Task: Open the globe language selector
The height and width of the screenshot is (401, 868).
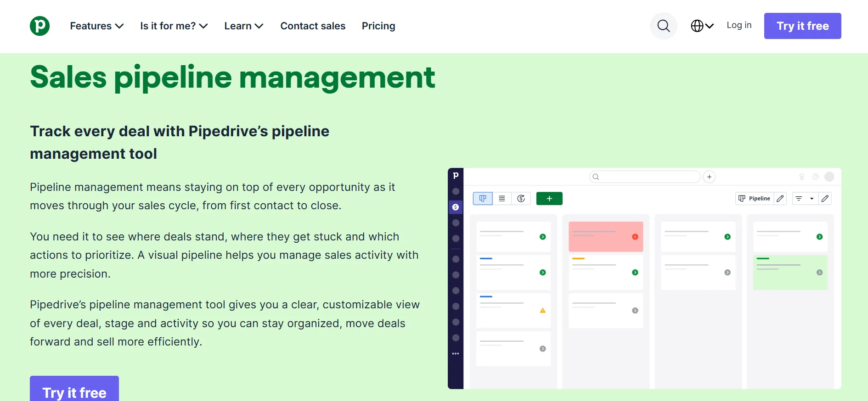Action: point(702,26)
